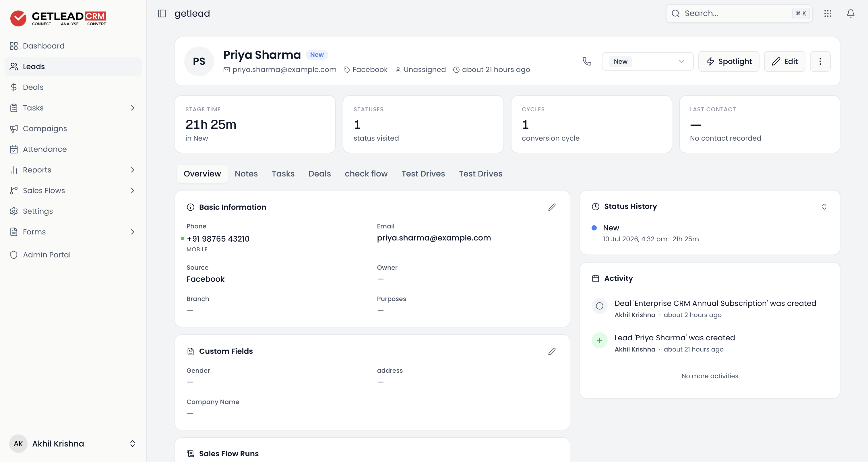Click the Dashboard grid icon in sidebar

[13, 46]
